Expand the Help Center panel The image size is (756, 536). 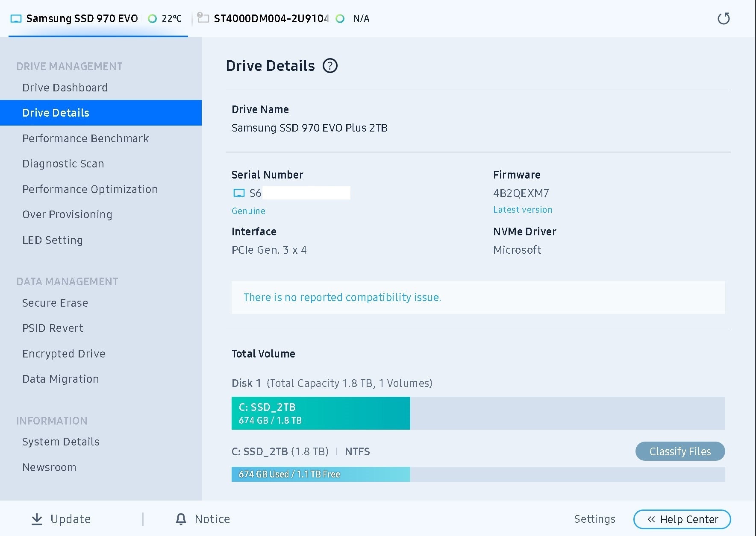[682, 519]
